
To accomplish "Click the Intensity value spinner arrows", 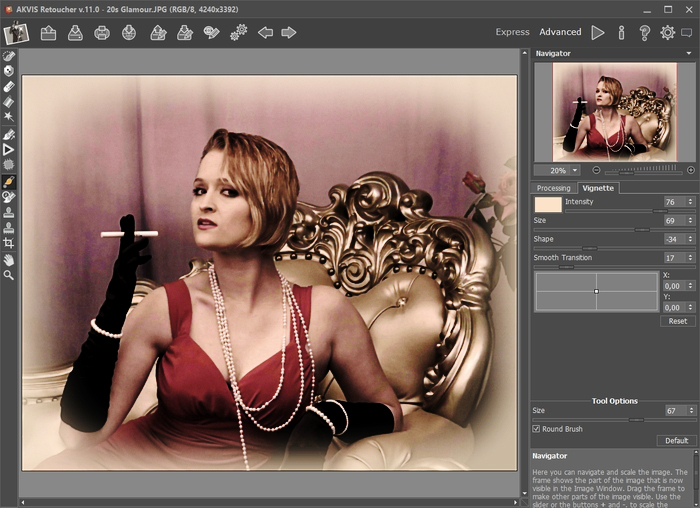I will click(x=690, y=202).
